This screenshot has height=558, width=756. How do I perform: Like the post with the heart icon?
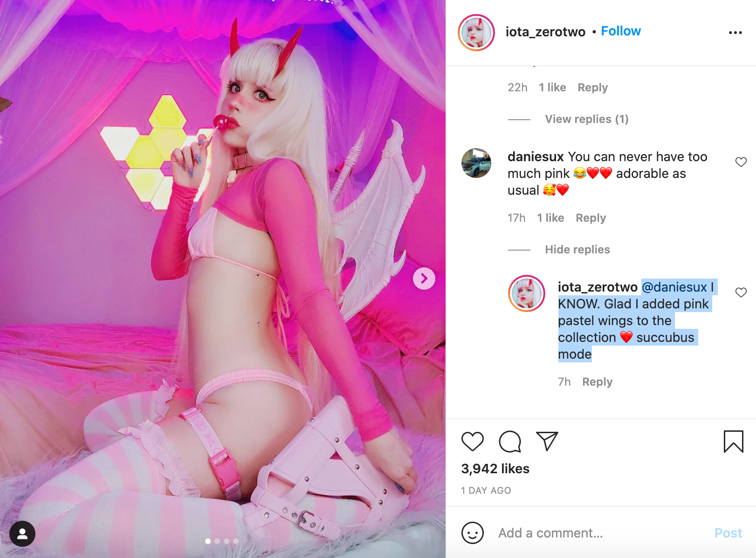tap(472, 441)
